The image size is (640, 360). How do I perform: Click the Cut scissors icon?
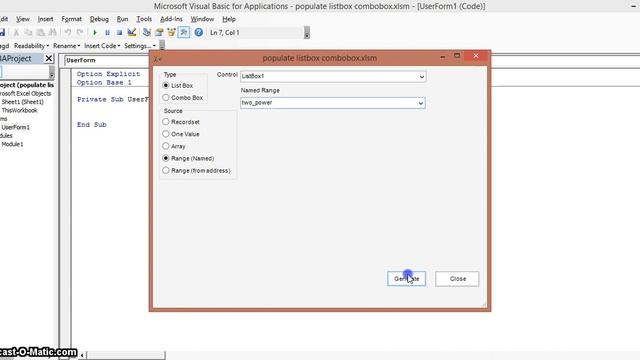[16, 32]
